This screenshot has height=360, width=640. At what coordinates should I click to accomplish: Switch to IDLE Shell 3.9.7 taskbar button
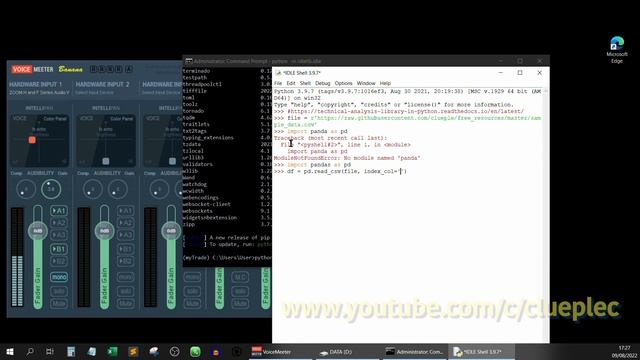click(x=482, y=351)
